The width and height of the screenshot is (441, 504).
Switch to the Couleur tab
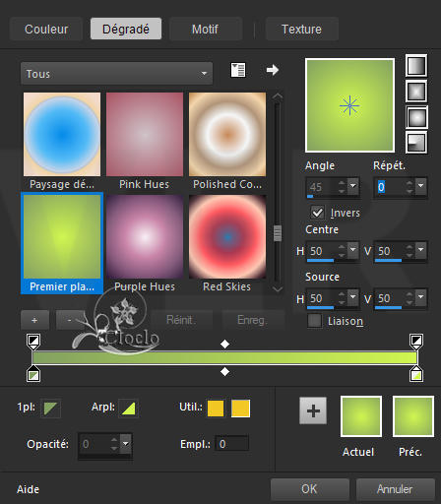tap(46, 30)
